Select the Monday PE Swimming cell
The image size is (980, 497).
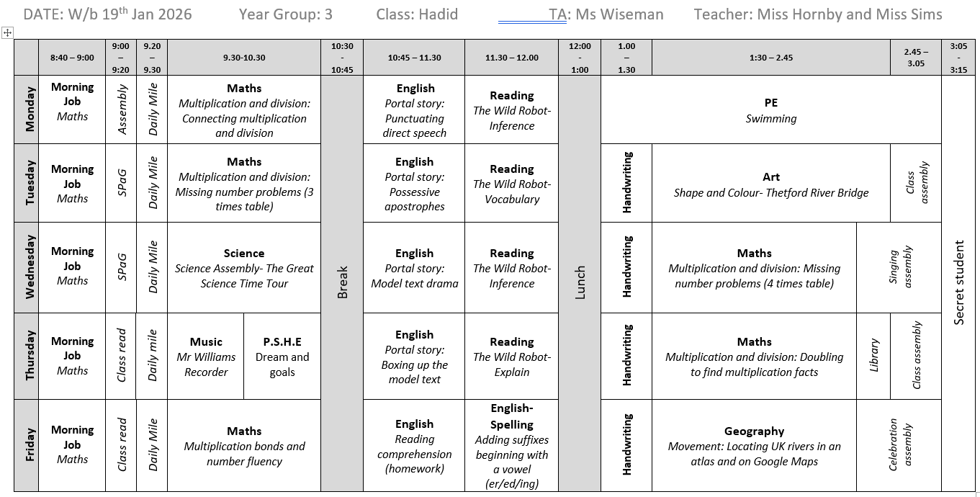tap(770, 110)
